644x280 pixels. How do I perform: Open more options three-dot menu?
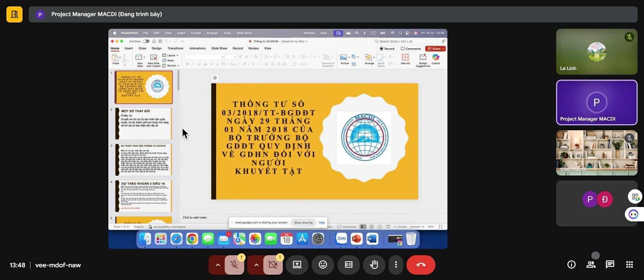[396, 265]
